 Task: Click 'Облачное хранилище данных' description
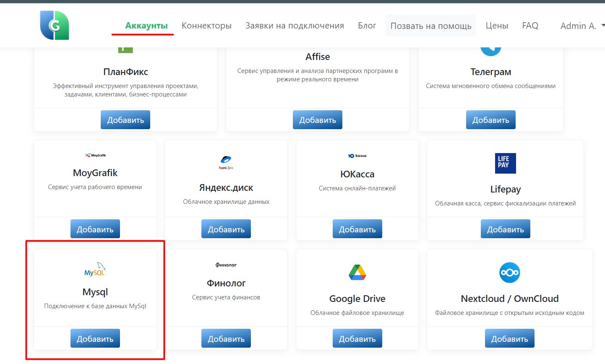click(226, 202)
